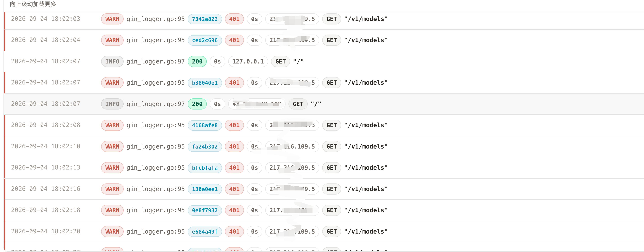Click the 127.0.0.1 IP address badge

[x=248, y=62]
